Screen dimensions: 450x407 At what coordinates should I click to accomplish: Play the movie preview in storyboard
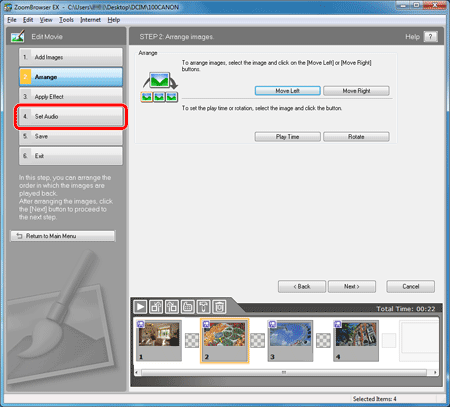[x=140, y=307]
